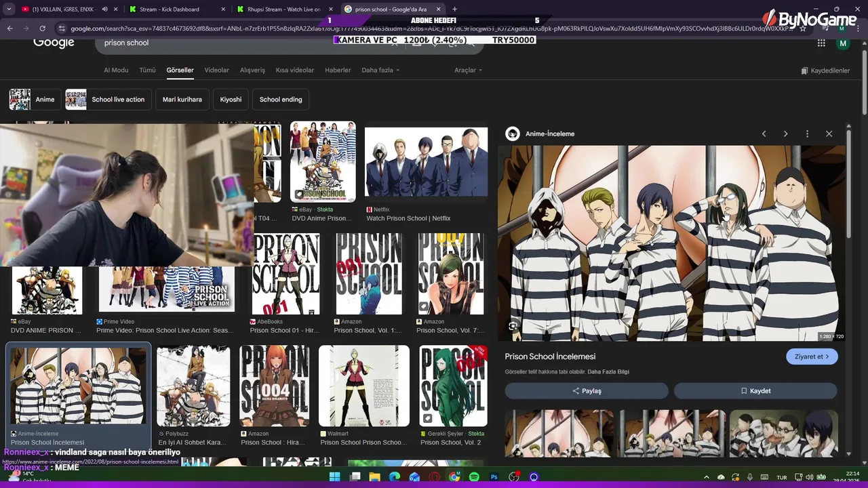Click the browser back arrow
The width and height of the screenshot is (868, 488).
10,28
